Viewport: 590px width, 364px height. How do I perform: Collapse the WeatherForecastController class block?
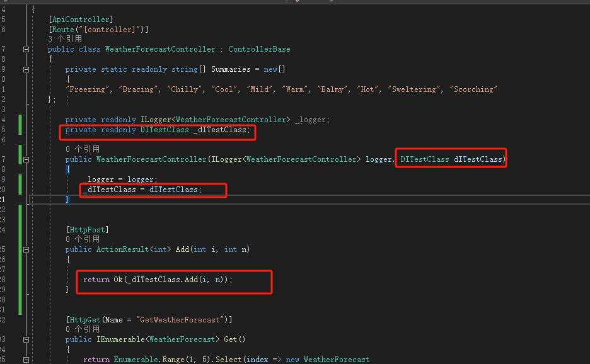pyautogui.click(x=26, y=49)
